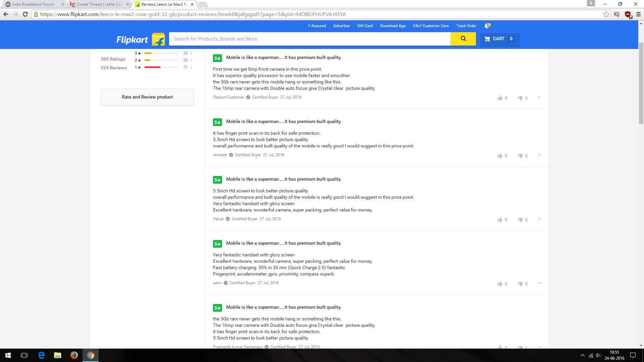Screen dimensions: 644x362
Task: Launch Microsoft Edge from the taskbar
Action: click(41, 355)
